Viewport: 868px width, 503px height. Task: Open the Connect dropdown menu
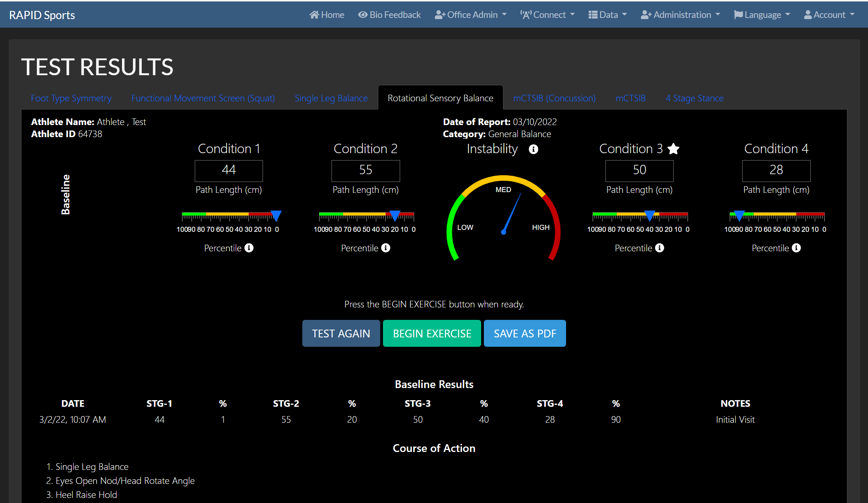coord(547,15)
